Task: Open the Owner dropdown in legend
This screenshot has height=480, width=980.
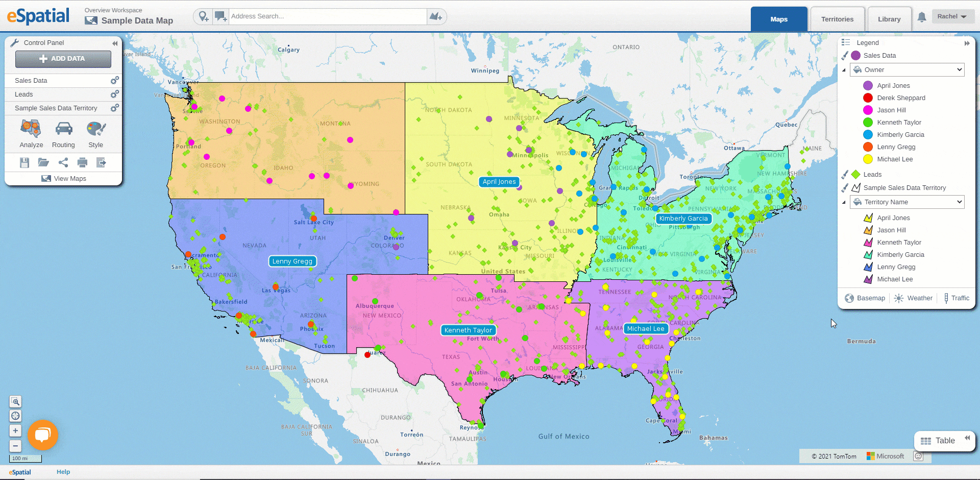Action: 907,70
